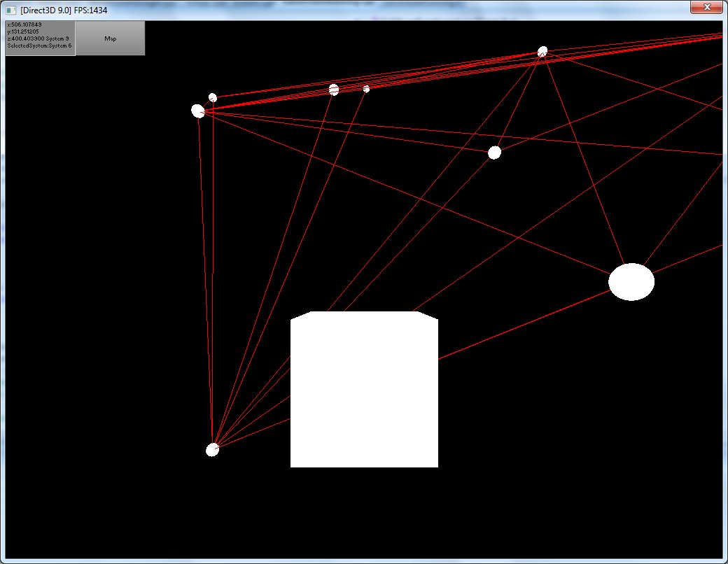Click the Map button
This screenshot has height=564, width=728.
pyautogui.click(x=110, y=38)
